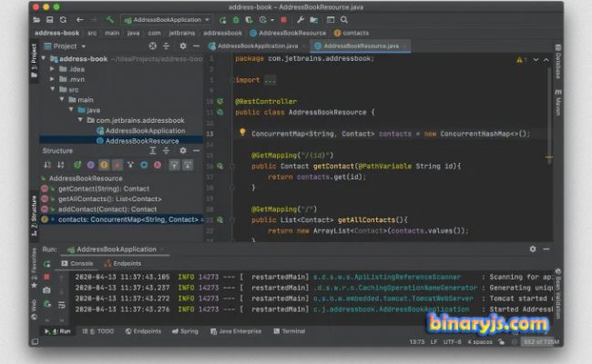Screen dimensions: 592x364
Task: Open Project Structure icon in toolbar
Action: pos(313,20)
